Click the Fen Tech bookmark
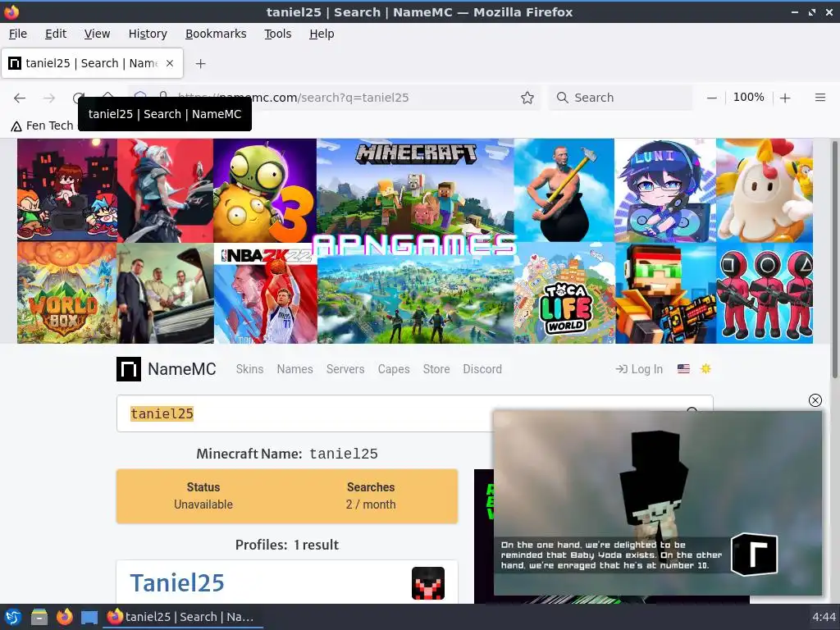The image size is (840, 630). tap(42, 126)
